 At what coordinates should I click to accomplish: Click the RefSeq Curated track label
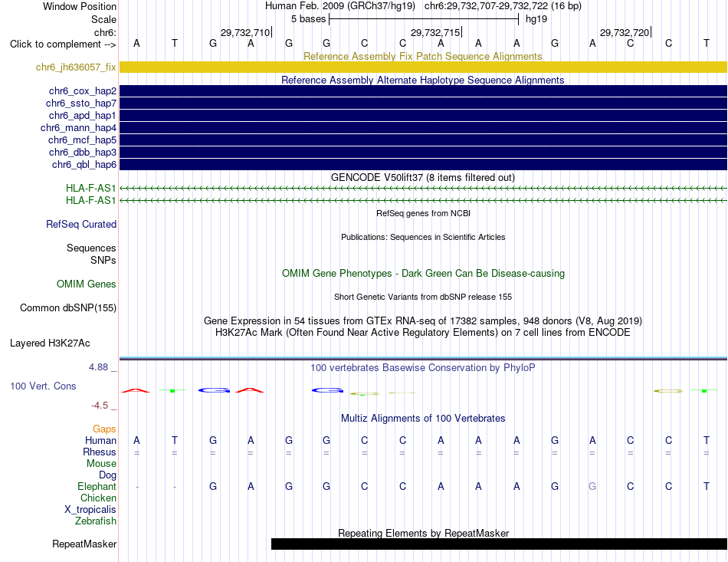[81, 225]
